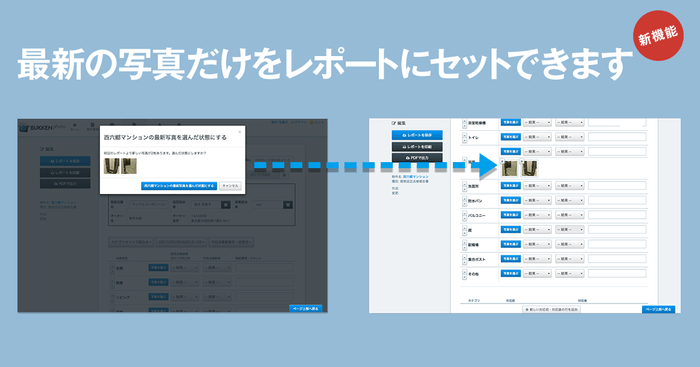Open bulk current-result dropdown in left screenshot
The image size is (700, 367).
pos(232,242)
